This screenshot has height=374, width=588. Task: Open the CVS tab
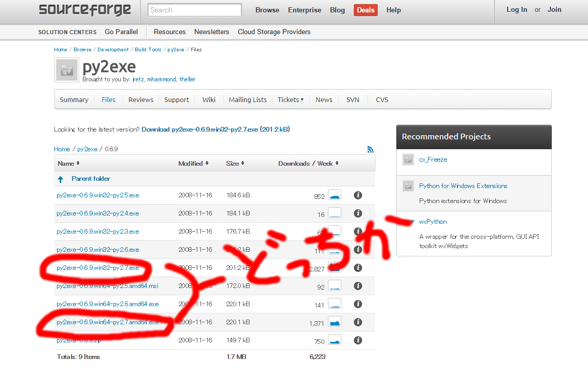pyautogui.click(x=382, y=100)
